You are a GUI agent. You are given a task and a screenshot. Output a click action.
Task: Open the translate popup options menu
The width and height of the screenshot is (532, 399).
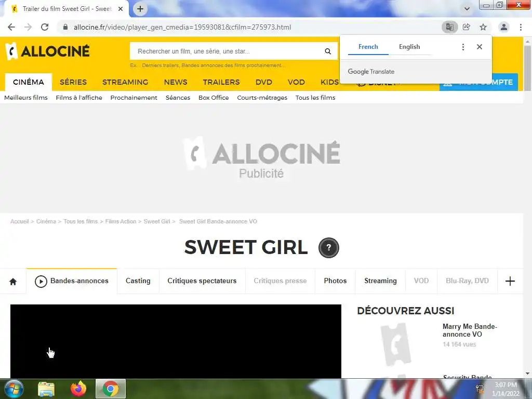463,47
